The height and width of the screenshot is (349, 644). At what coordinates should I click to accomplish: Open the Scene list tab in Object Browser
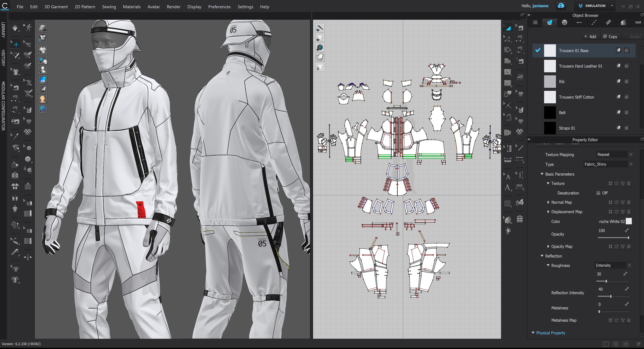click(x=535, y=22)
